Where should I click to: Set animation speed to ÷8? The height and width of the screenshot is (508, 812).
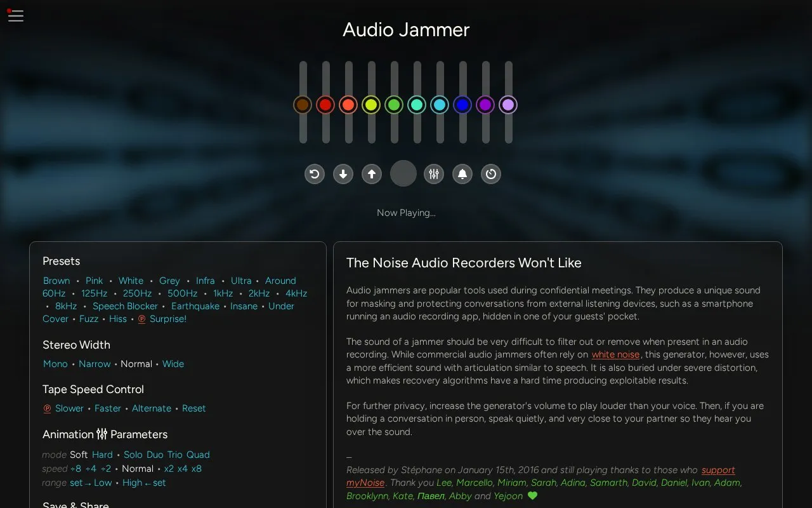75,469
